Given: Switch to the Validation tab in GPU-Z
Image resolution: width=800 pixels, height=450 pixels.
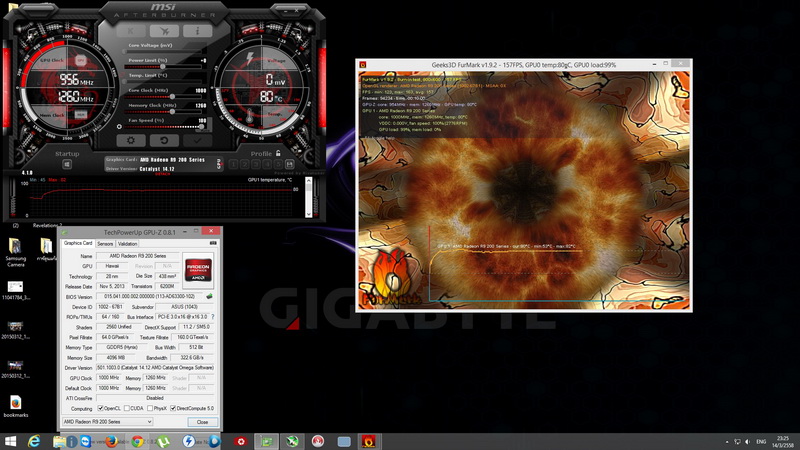Looking at the screenshot, I should 128,244.
